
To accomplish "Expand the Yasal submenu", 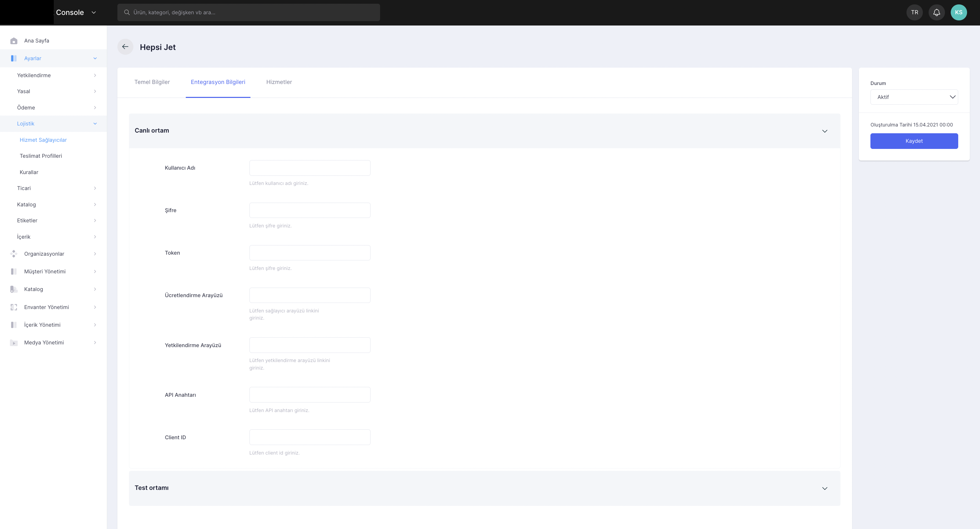I will [95, 91].
